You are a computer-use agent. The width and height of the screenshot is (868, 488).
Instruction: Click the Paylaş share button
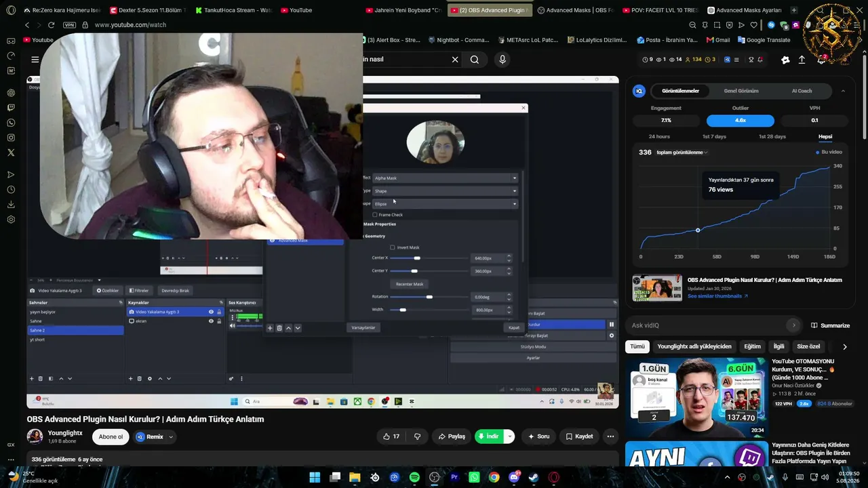[x=452, y=436]
